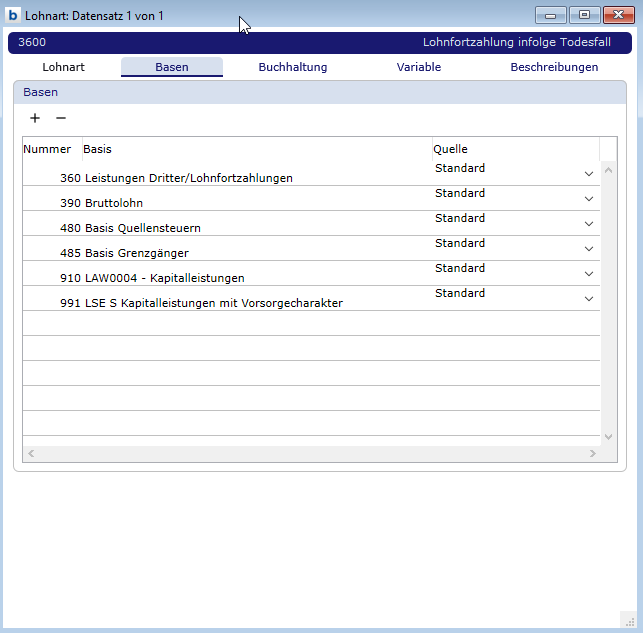Open the Beschreibungen tab
This screenshot has width=643, height=633.
(554, 67)
